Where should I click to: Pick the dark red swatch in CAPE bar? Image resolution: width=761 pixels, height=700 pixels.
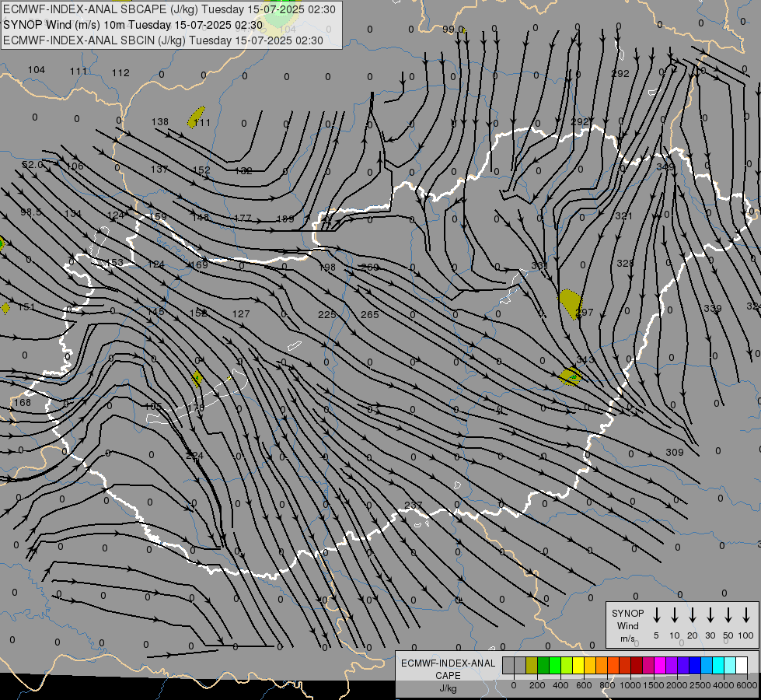coord(637,665)
